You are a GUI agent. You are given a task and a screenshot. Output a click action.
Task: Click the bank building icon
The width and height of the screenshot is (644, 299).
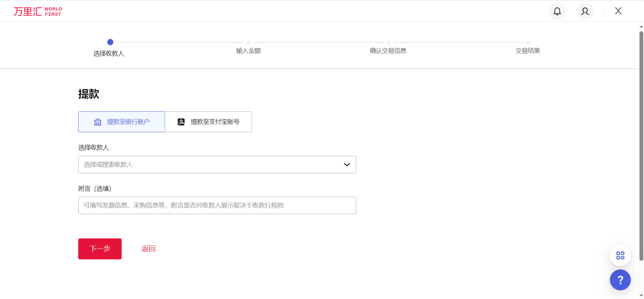(x=98, y=122)
